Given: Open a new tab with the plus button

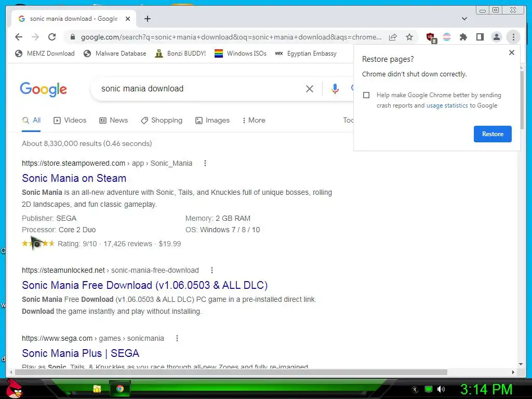Looking at the screenshot, I should 147,19.
